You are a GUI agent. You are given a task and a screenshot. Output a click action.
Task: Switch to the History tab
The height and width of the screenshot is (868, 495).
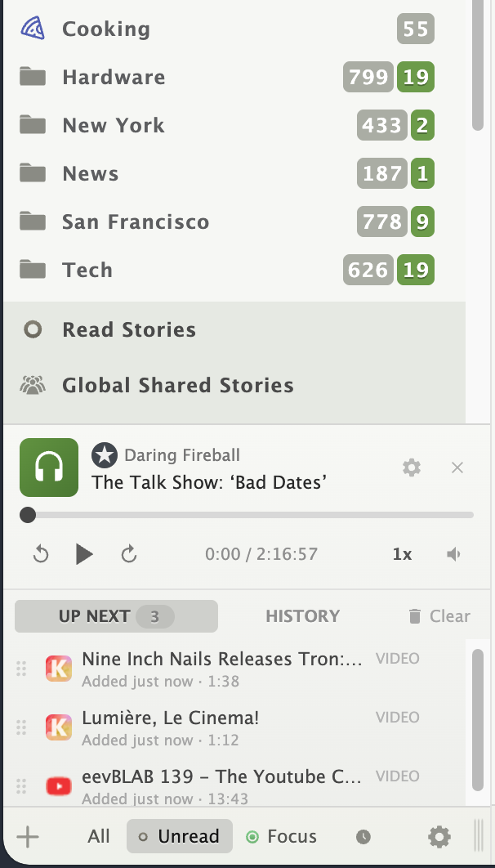tap(302, 616)
